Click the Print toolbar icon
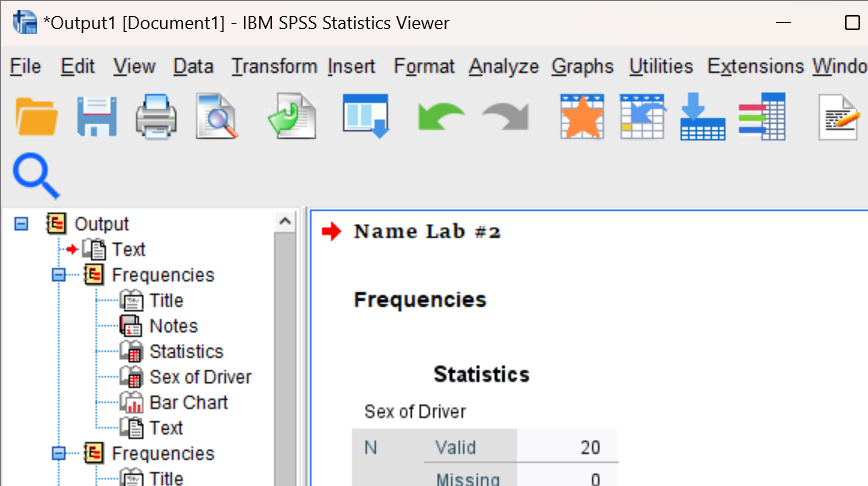 click(157, 117)
